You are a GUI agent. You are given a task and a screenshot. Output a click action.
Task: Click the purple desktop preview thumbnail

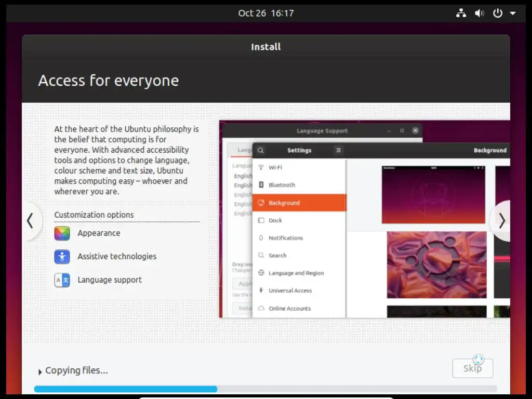click(x=433, y=195)
